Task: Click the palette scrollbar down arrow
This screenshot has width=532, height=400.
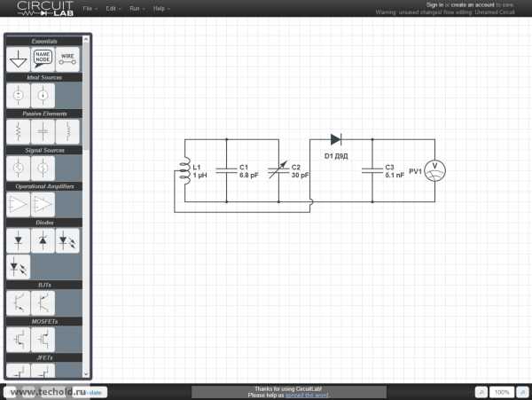Action: coord(86,374)
